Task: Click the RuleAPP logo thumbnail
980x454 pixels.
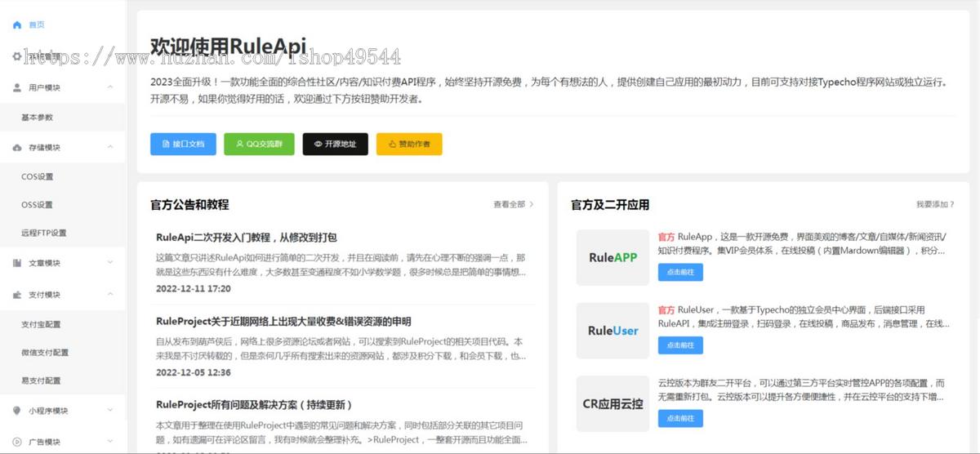Action: (x=612, y=257)
